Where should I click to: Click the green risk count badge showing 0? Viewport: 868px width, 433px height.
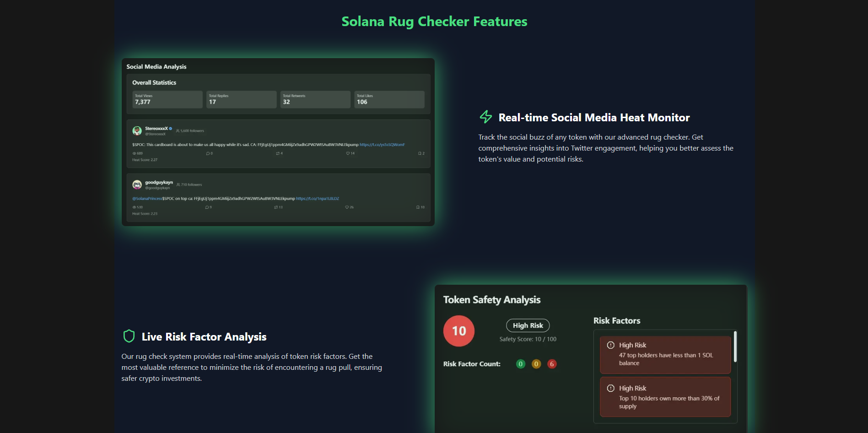[520, 364]
